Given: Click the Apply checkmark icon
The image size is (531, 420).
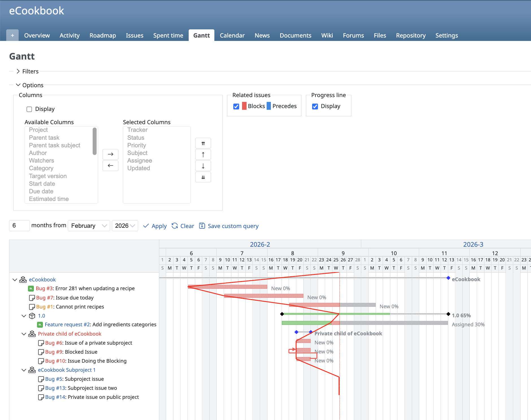Looking at the screenshot, I should coord(146,226).
